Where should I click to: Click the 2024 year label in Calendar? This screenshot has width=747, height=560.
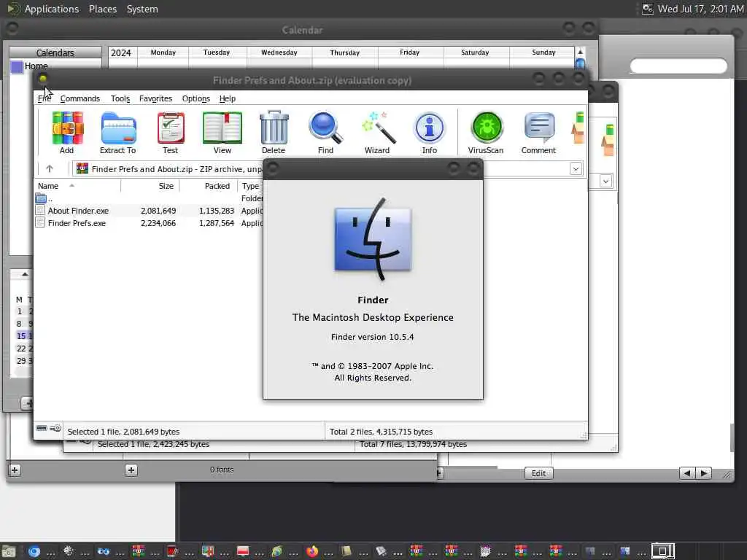click(x=121, y=52)
